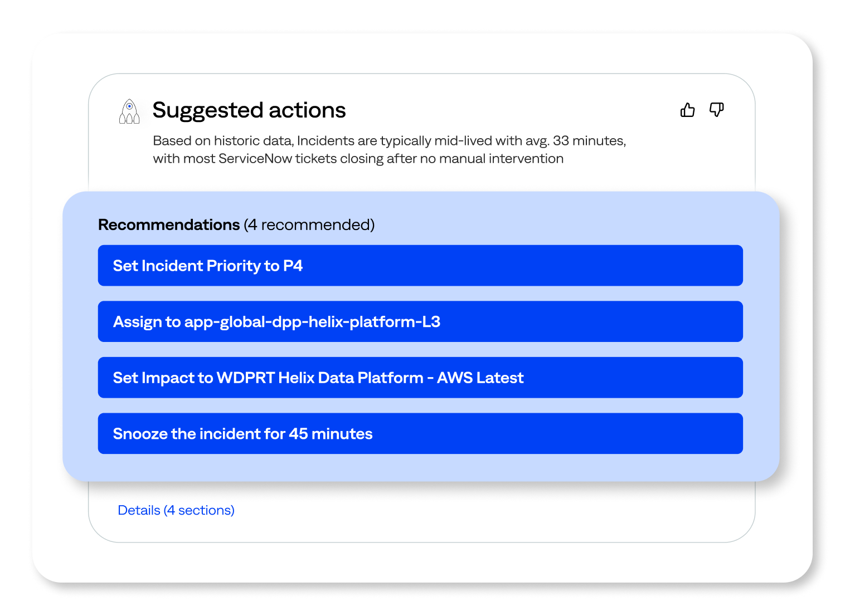The width and height of the screenshot is (845, 616).
Task: Choose the P4 priority recommendation
Action: (x=420, y=266)
